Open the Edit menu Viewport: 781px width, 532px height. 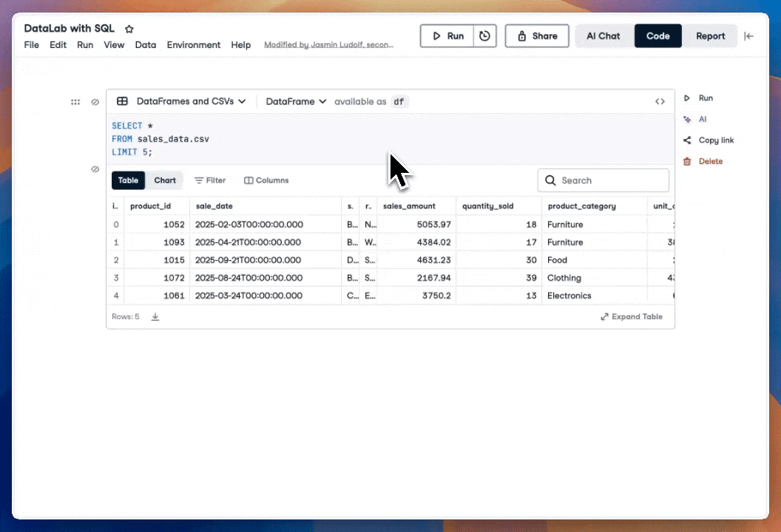58,45
